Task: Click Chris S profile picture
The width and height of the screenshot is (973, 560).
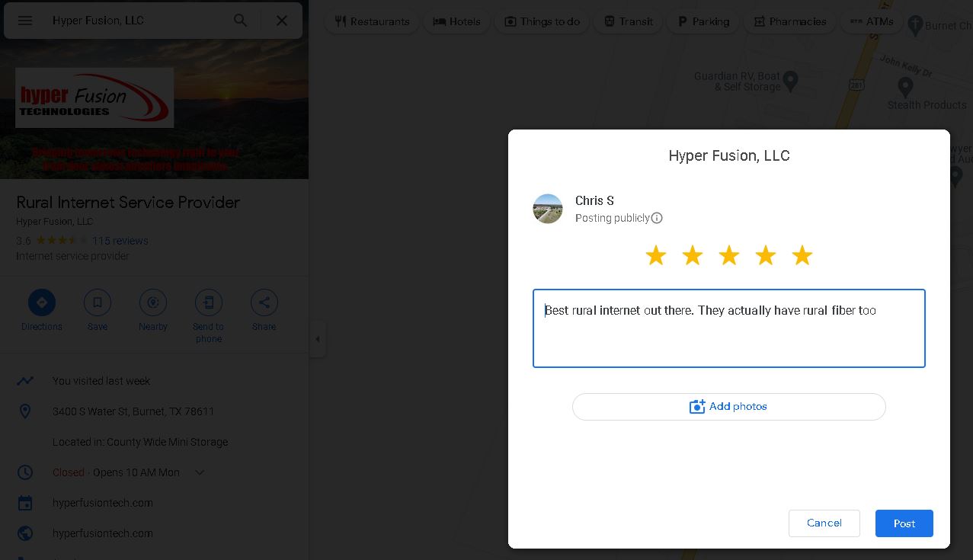Action: tap(548, 209)
